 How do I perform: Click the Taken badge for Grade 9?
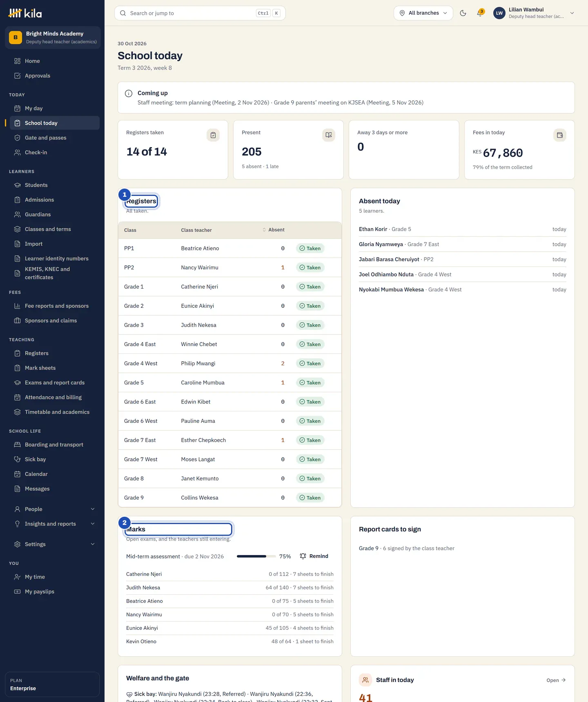[310, 498]
